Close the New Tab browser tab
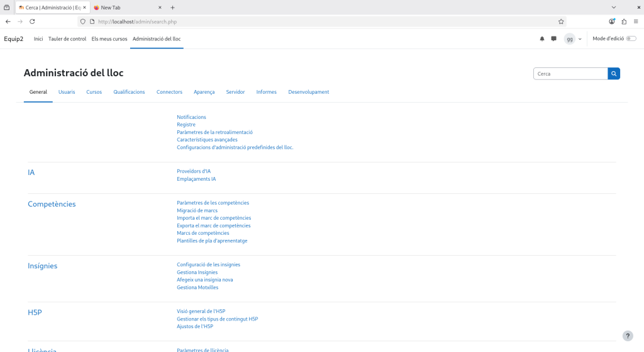This screenshot has width=644, height=352. 160,8
